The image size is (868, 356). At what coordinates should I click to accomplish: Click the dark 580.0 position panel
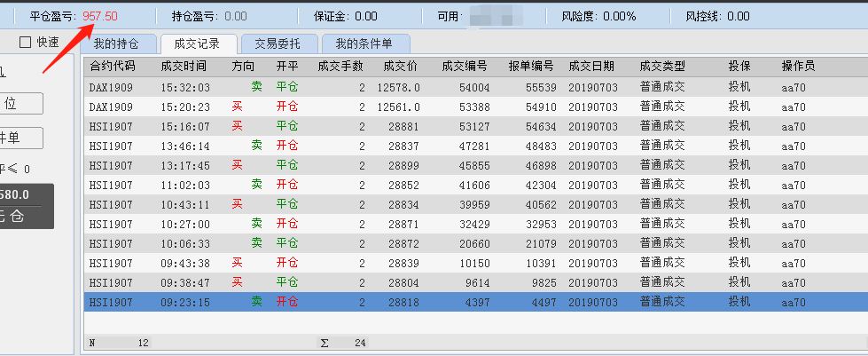[x=27, y=206]
